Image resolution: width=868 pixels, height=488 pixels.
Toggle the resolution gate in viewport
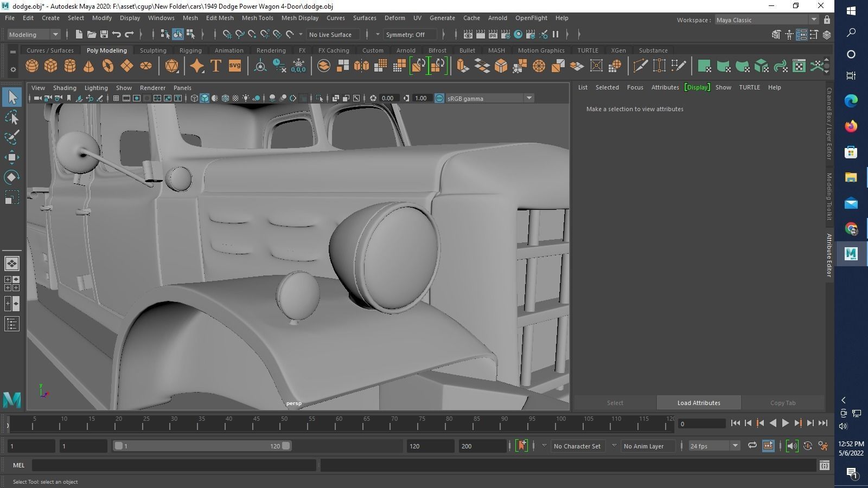pos(137,98)
